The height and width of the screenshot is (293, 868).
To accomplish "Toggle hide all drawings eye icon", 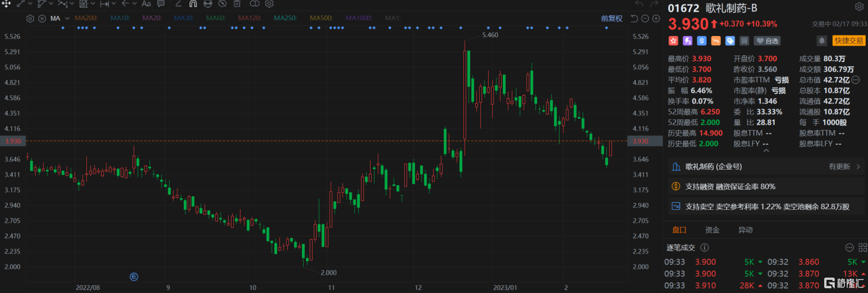I will 222,4.
